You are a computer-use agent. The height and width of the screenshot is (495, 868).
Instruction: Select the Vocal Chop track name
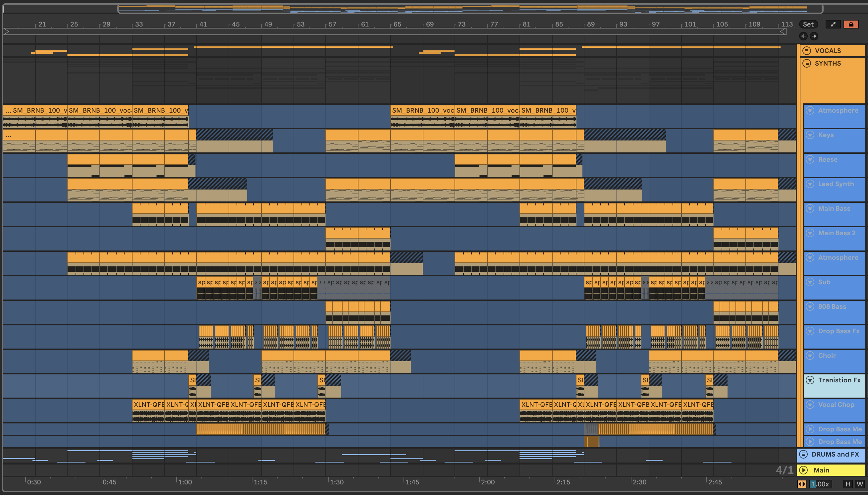point(836,405)
